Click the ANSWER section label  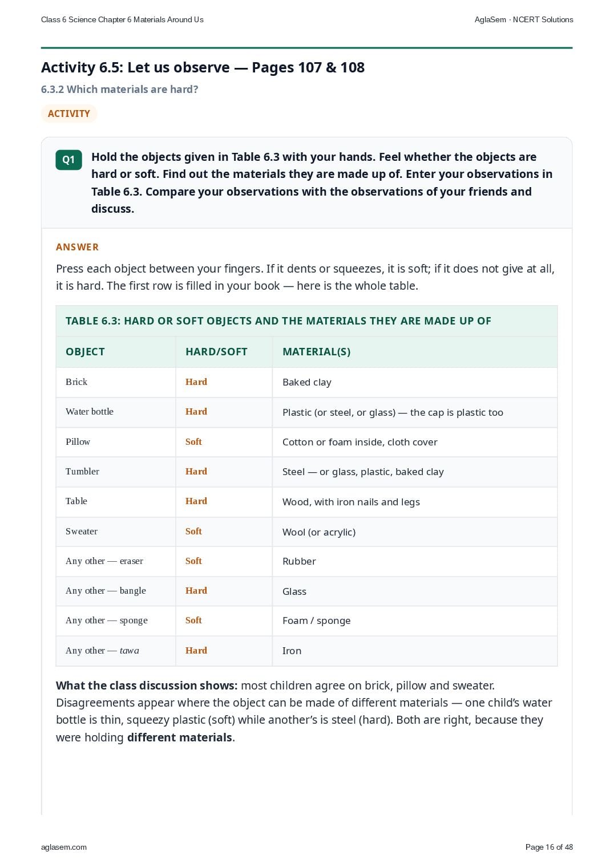[77, 247]
